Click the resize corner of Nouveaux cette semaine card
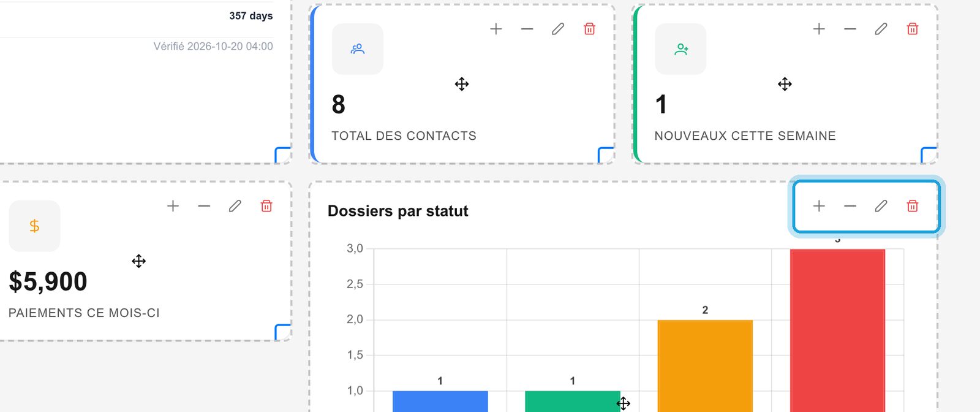The width and height of the screenshot is (980, 412). click(x=929, y=155)
